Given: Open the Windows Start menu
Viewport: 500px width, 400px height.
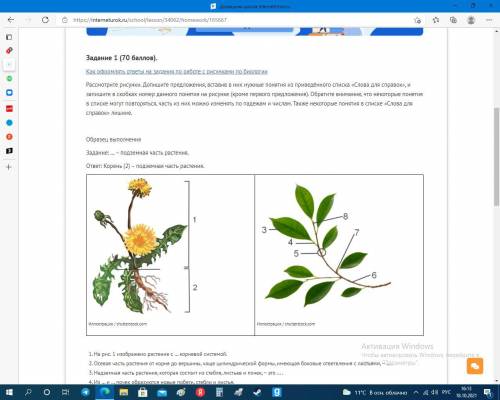Looking at the screenshot, I should coord(9,392).
